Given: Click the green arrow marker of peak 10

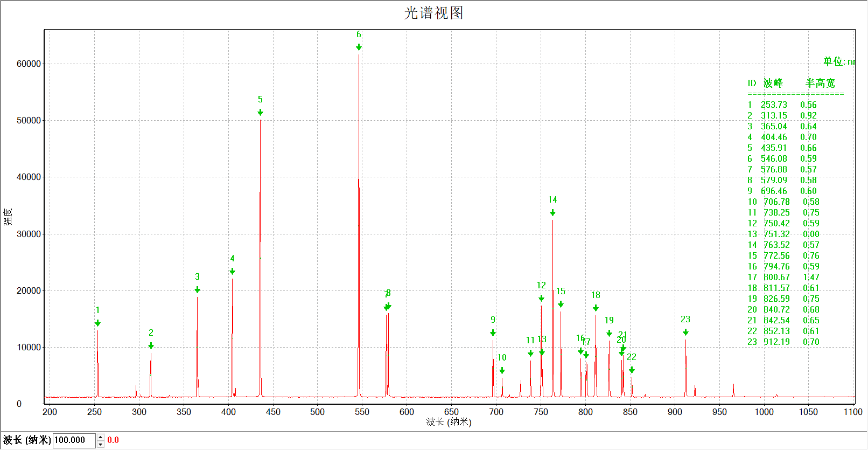Looking at the screenshot, I should [502, 371].
